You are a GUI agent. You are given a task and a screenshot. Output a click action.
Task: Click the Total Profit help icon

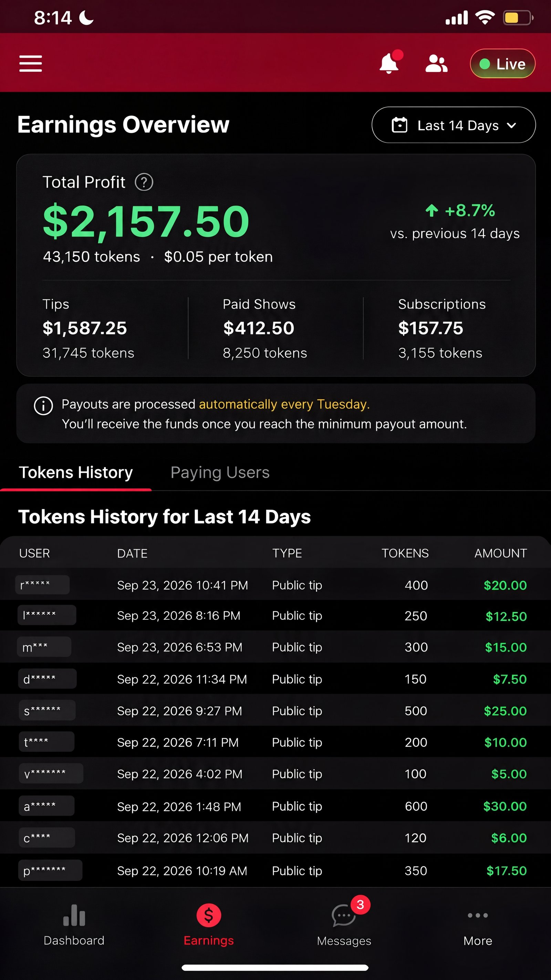[x=144, y=182]
